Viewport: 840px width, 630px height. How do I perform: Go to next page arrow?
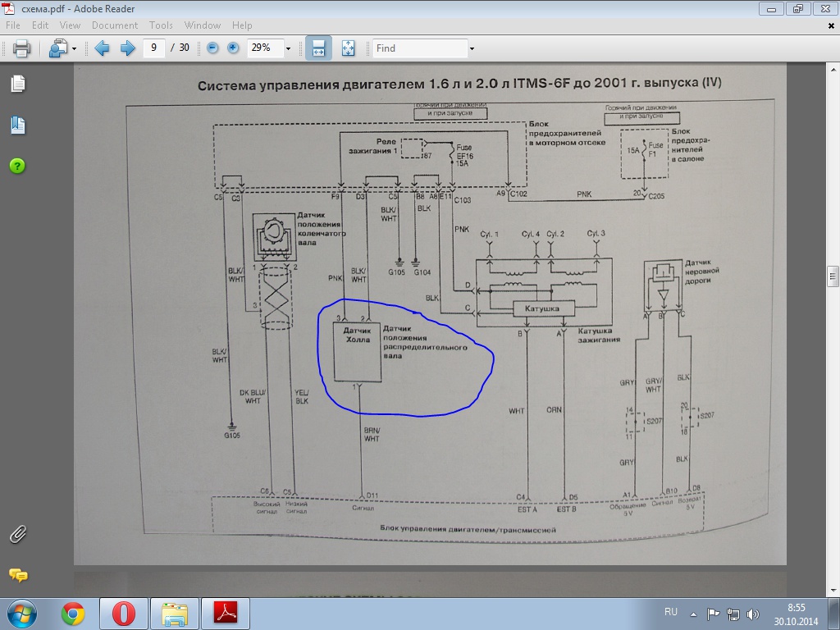point(127,48)
